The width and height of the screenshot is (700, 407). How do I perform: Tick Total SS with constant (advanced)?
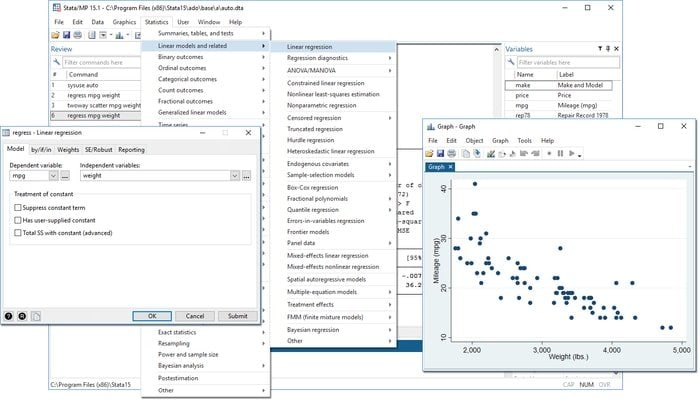click(x=18, y=233)
